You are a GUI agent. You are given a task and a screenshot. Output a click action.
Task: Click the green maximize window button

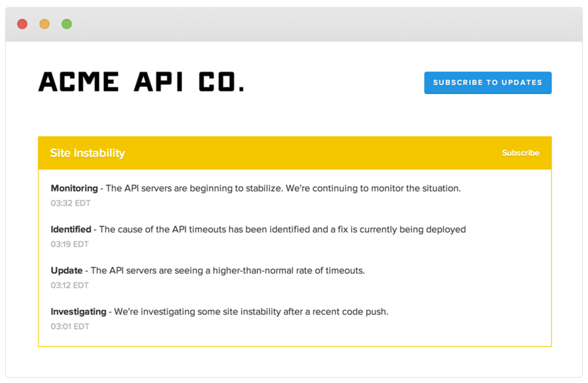[67, 24]
